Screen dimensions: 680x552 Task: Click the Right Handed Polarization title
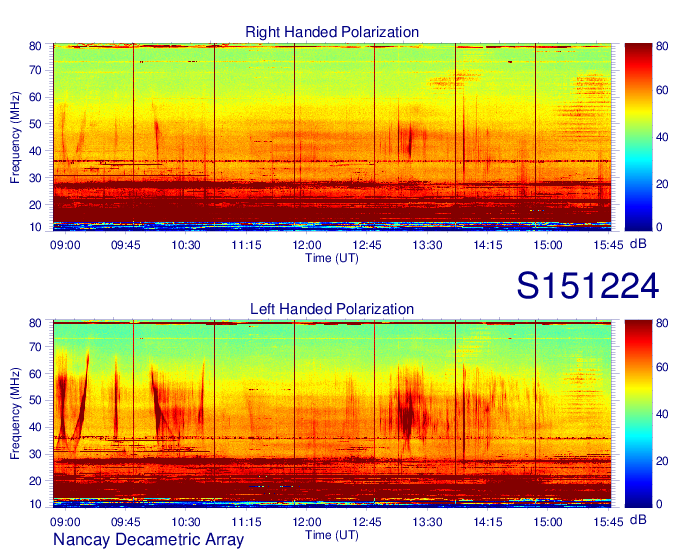coord(332,32)
